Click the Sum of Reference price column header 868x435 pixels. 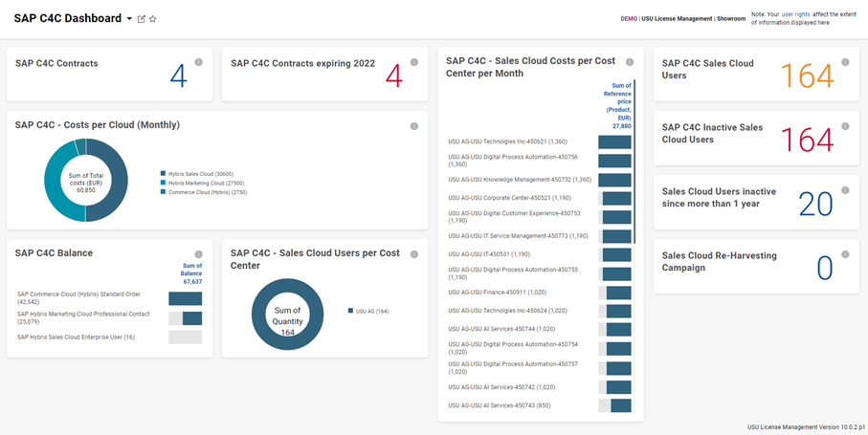click(617, 106)
